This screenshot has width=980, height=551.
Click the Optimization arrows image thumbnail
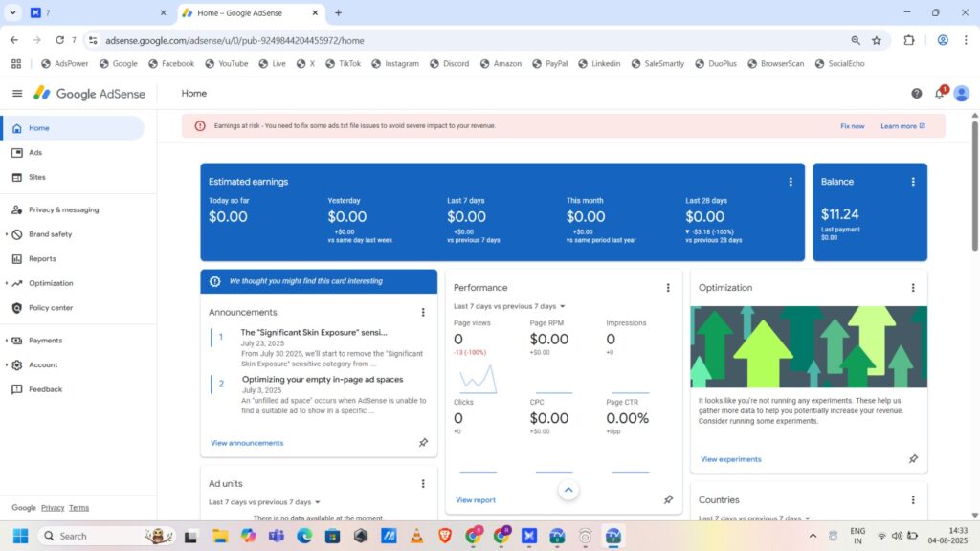[x=809, y=346]
